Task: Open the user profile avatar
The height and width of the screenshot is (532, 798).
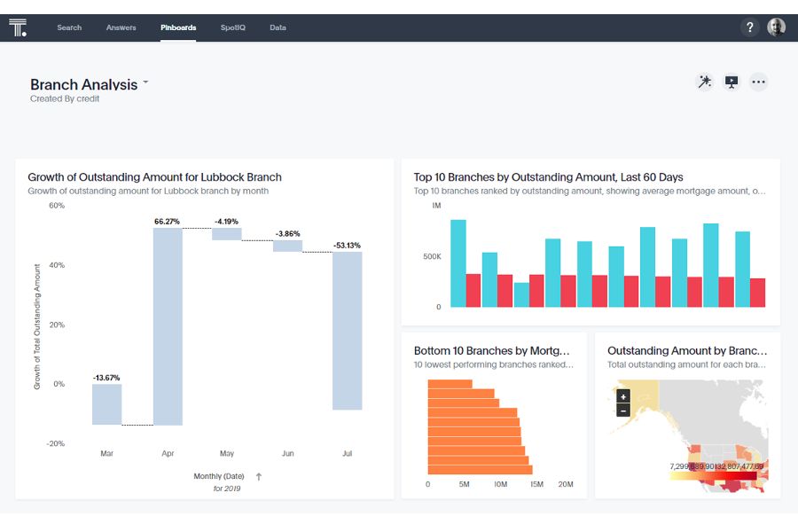Action: point(776,27)
